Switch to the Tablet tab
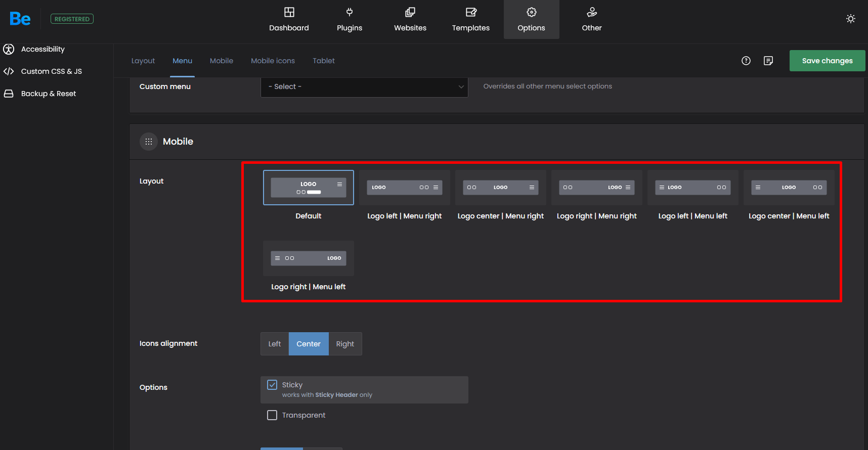 [x=324, y=61]
